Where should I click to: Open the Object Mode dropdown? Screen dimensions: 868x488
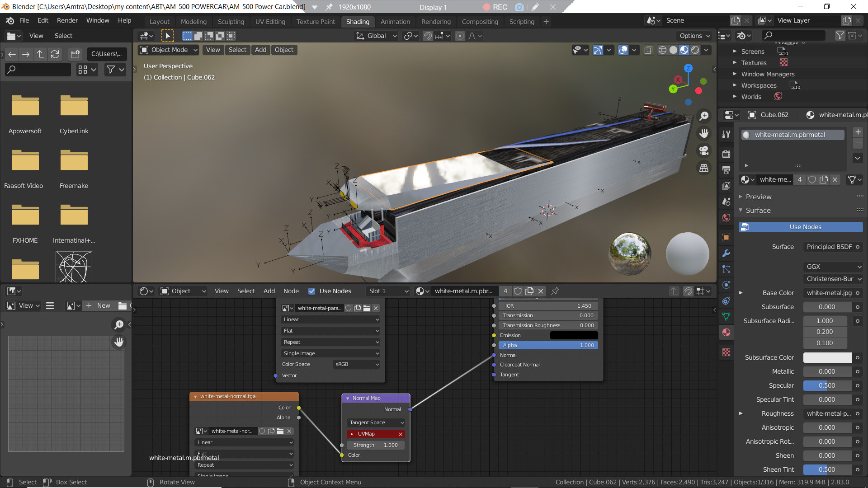(x=169, y=50)
